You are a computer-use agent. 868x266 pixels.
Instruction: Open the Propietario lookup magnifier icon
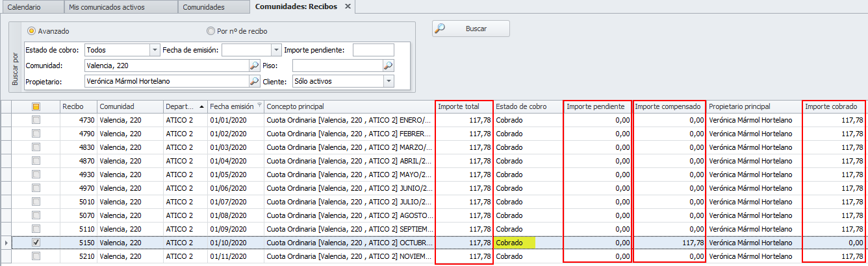[254, 81]
